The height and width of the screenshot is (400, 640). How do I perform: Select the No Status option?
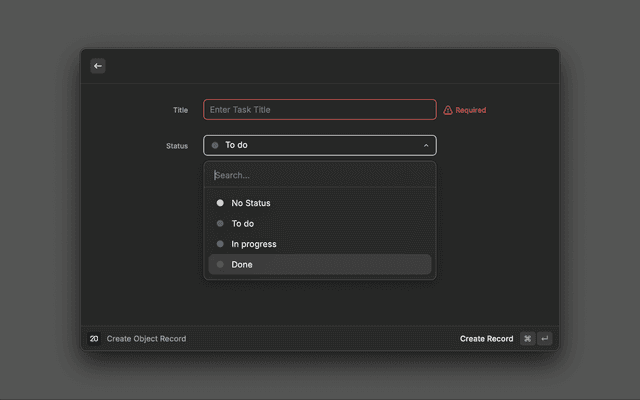click(251, 203)
